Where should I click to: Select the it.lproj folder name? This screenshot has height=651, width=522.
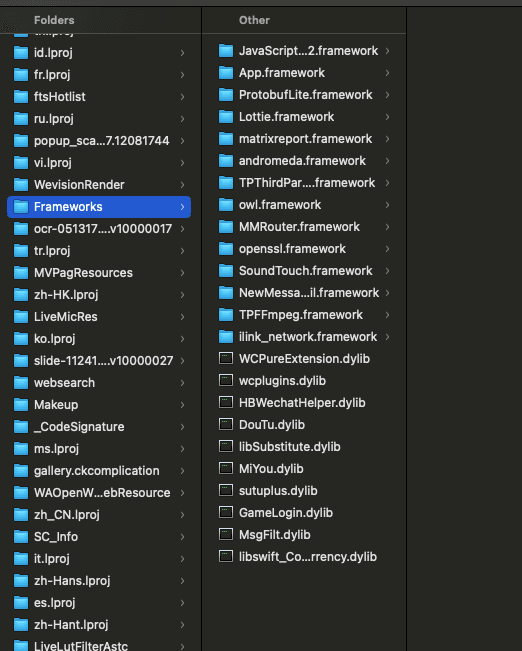pos(52,559)
